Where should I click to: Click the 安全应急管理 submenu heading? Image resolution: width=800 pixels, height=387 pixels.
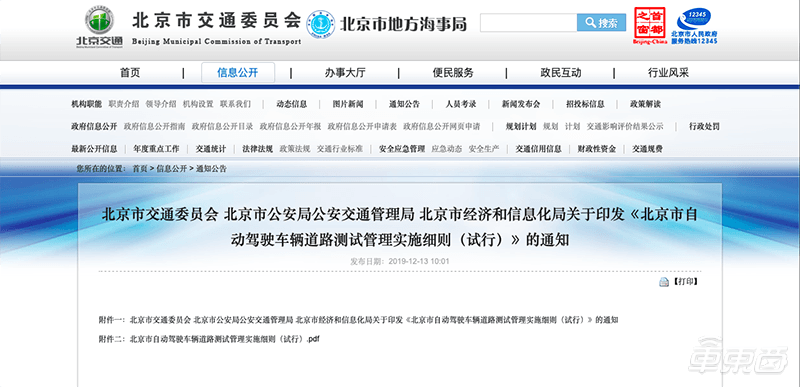(402, 149)
